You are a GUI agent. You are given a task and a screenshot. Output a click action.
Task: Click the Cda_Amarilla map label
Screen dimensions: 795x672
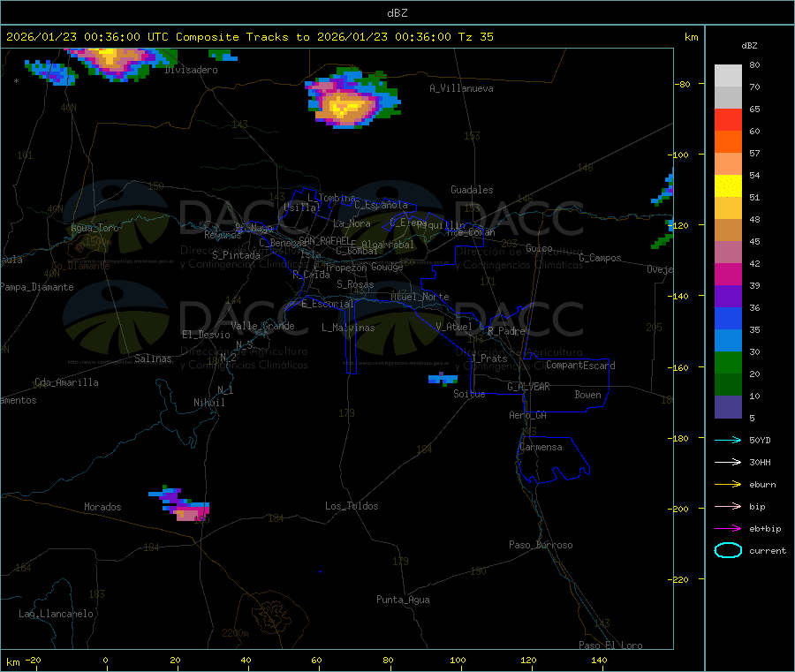click(x=66, y=382)
